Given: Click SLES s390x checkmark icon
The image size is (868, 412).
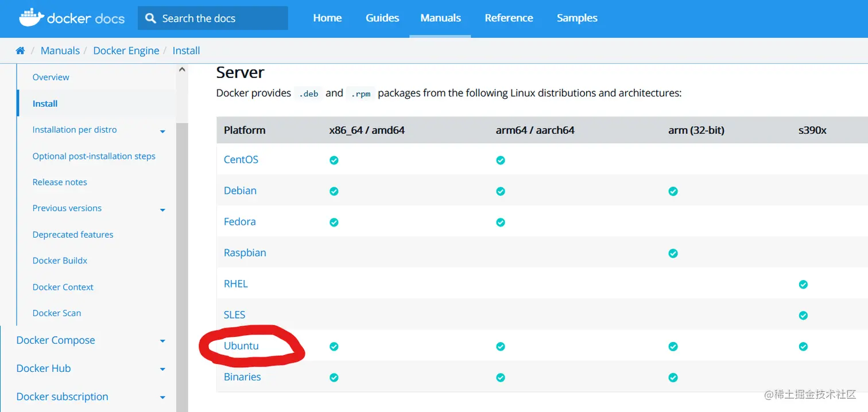Looking at the screenshot, I should click(804, 315).
